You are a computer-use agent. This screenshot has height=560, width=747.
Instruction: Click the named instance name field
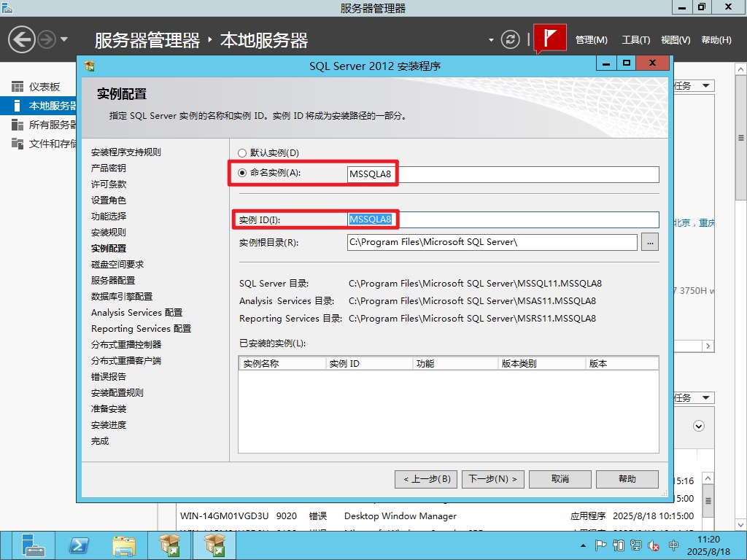[x=503, y=174]
